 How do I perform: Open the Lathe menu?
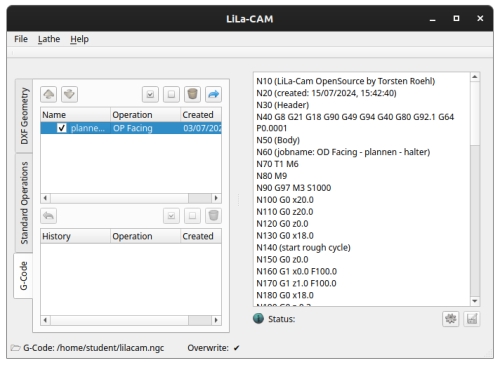pyautogui.click(x=49, y=39)
